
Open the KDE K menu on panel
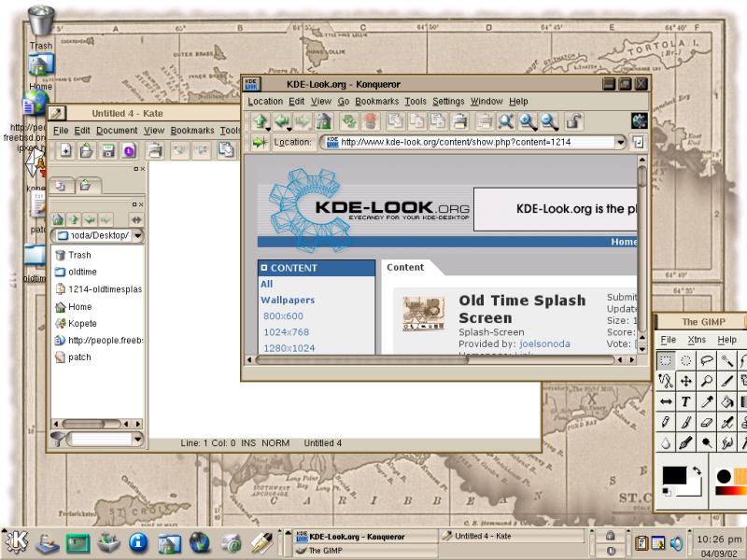click(x=16, y=542)
